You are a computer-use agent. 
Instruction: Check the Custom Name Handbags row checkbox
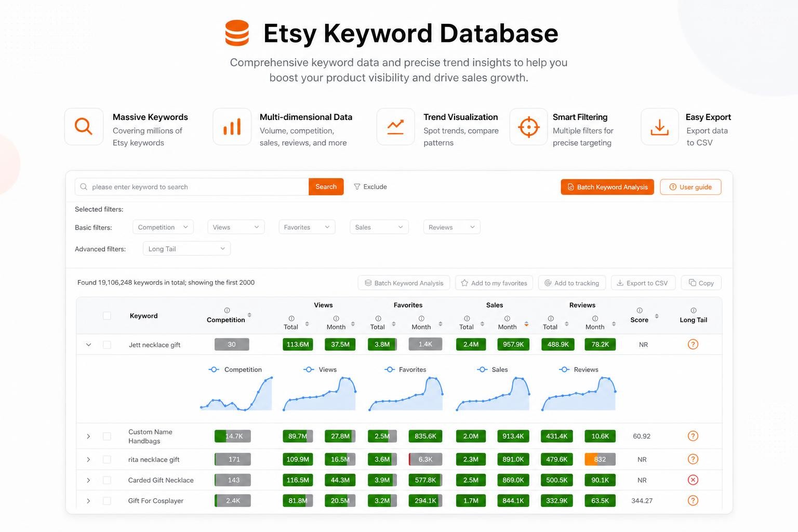pyautogui.click(x=107, y=436)
